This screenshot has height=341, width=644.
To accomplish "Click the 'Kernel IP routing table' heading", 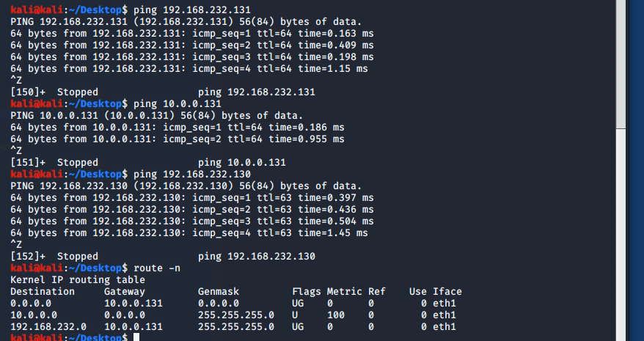I will [78, 279].
